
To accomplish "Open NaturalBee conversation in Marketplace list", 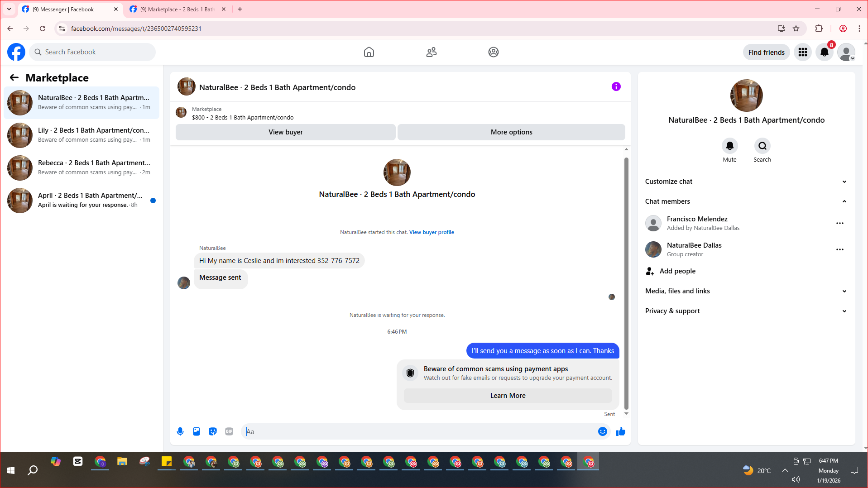I will coord(82,103).
